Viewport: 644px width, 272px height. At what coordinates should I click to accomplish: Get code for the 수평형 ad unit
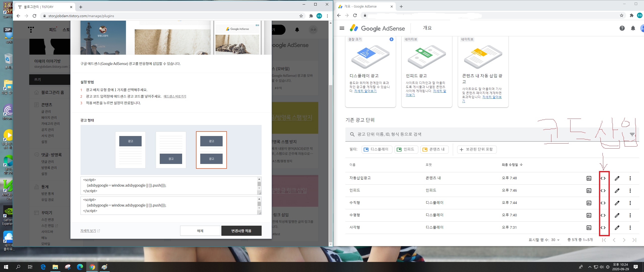[603, 215]
